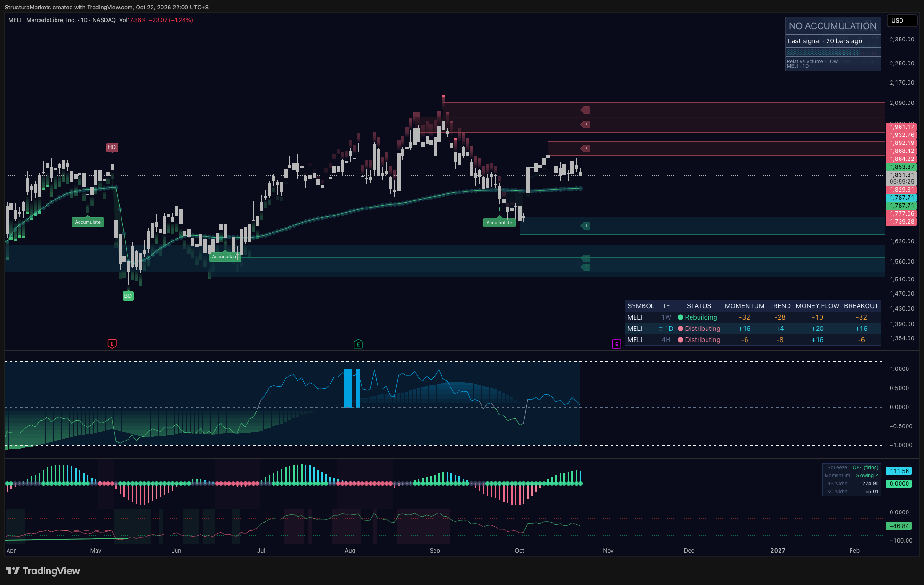Click the purple upcoming earnings E marker
This screenshot has height=585, width=924.
[x=617, y=344]
